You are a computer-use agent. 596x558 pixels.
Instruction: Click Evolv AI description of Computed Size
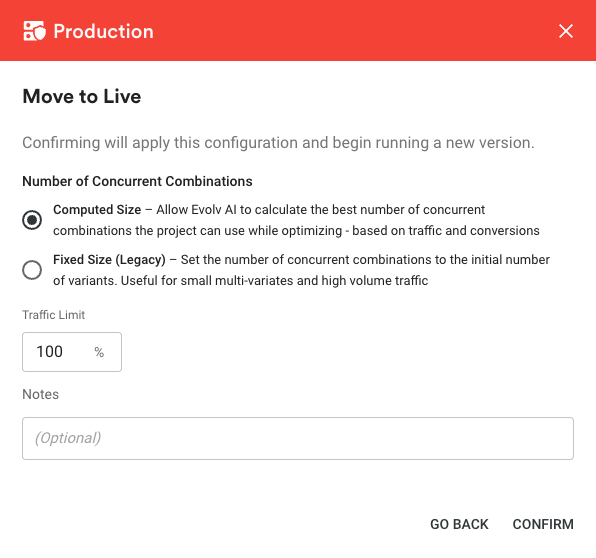(296, 220)
